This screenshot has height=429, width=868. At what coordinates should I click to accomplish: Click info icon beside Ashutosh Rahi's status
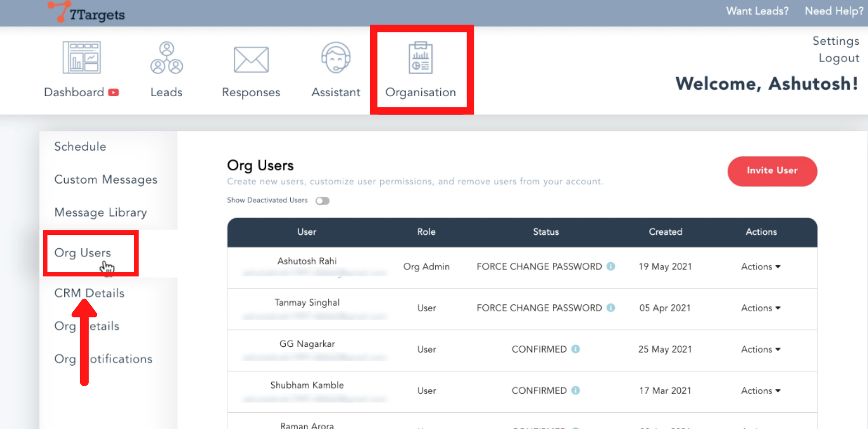point(611,266)
